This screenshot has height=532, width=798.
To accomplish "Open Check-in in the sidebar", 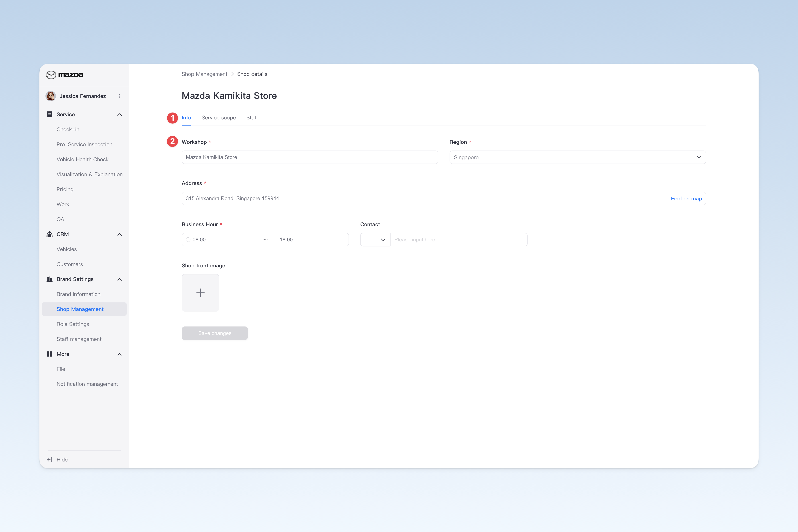I will pos(68,129).
